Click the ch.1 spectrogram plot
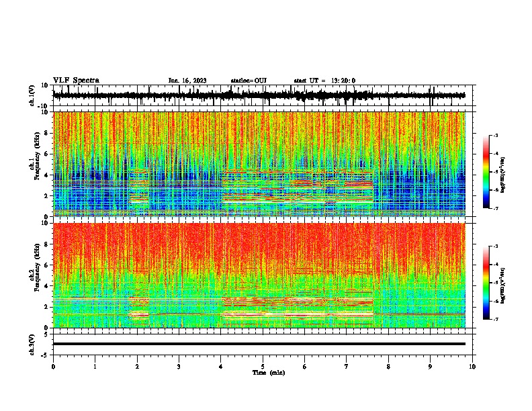 click(259, 164)
